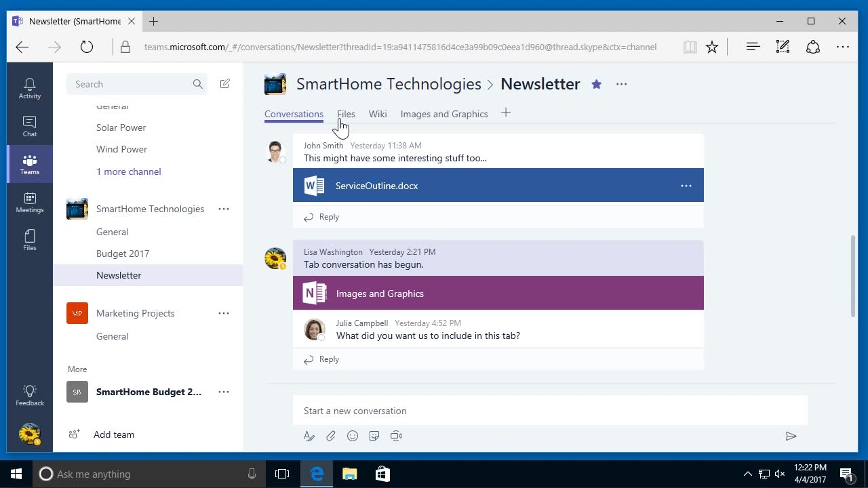This screenshot has height=488, width=868.
Task: Add page to favorites star in browser
Action: (712, 47)
